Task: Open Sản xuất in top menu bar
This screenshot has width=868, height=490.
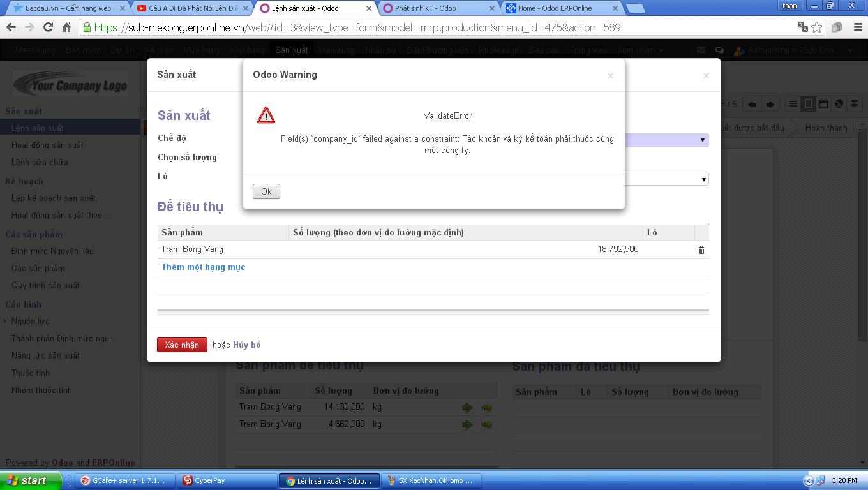Action: 292,50
